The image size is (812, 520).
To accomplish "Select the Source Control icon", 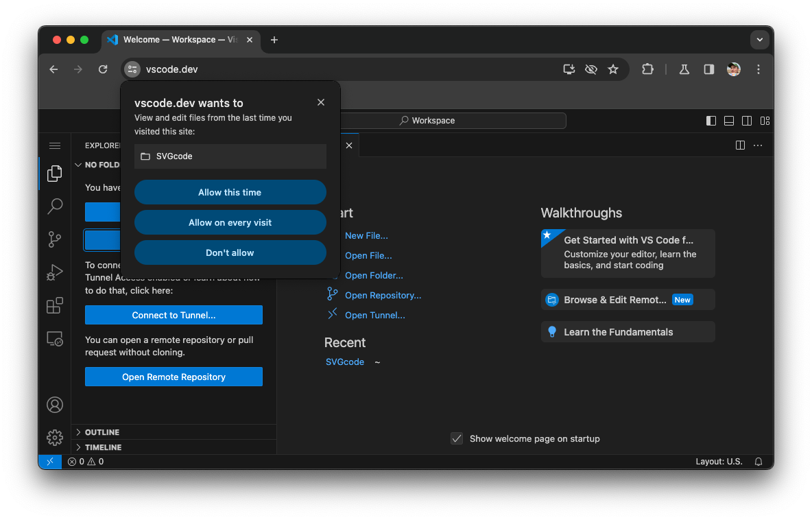I will point(55,239).
